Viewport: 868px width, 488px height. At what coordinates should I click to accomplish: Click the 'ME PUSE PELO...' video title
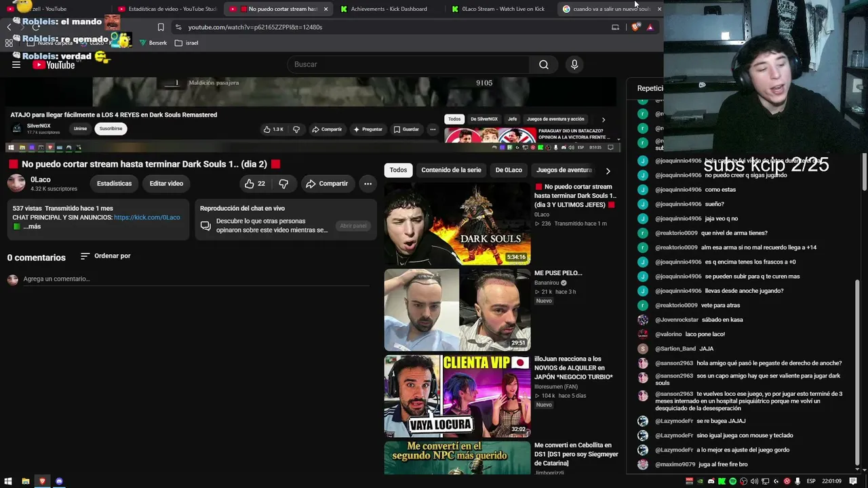coord(558,273)
